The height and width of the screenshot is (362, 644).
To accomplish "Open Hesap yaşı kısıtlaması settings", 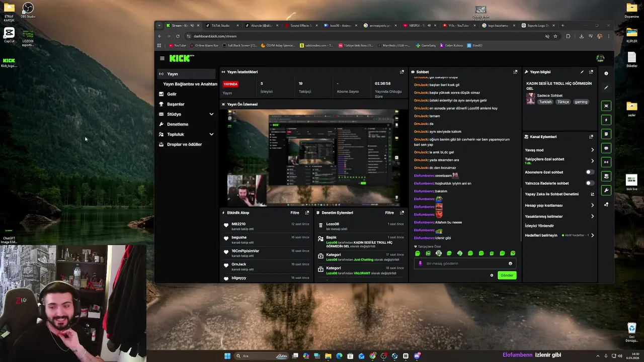I will coord(559,205).
